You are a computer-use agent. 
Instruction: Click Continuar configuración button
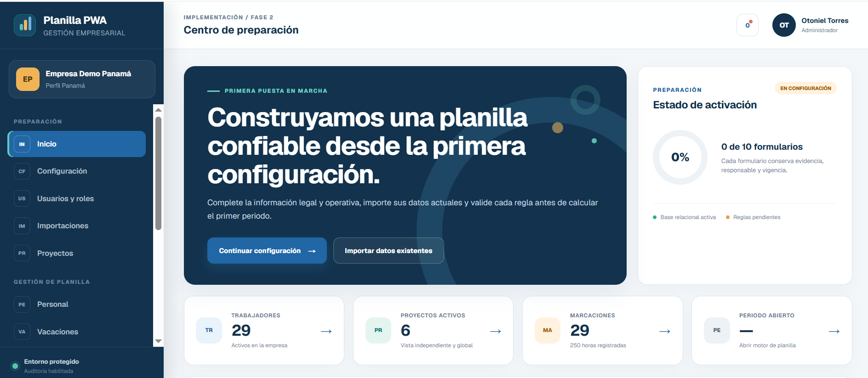click(267, 251)
